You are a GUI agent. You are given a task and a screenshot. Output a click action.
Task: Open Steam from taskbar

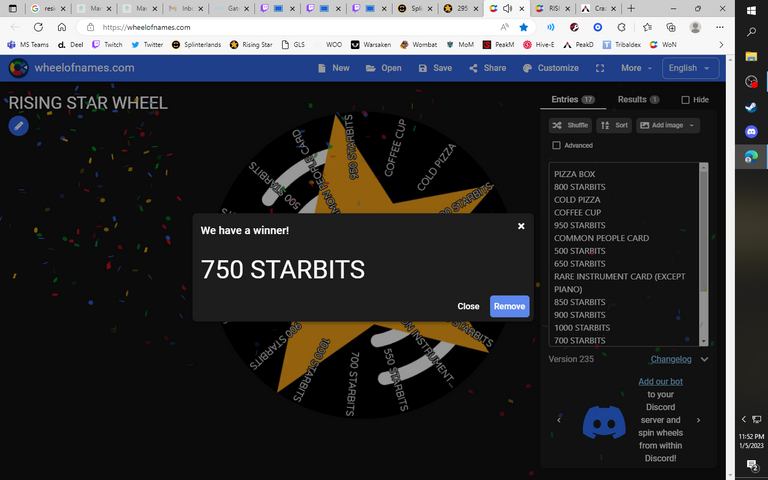[x=751, y=106]
